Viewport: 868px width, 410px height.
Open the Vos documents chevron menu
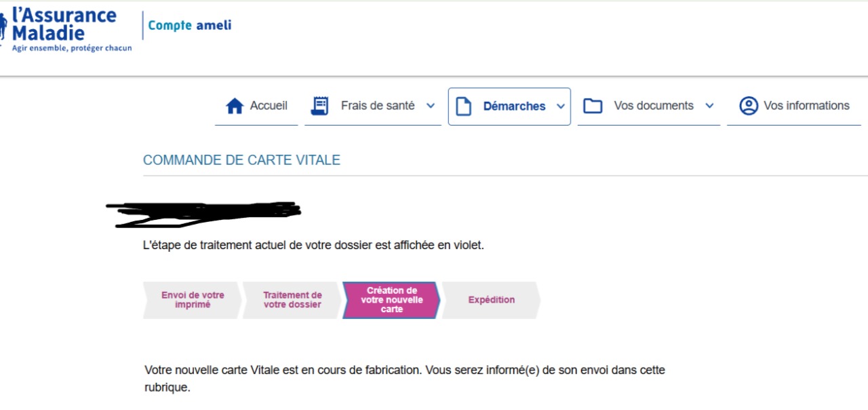click(x=709, y=106)
